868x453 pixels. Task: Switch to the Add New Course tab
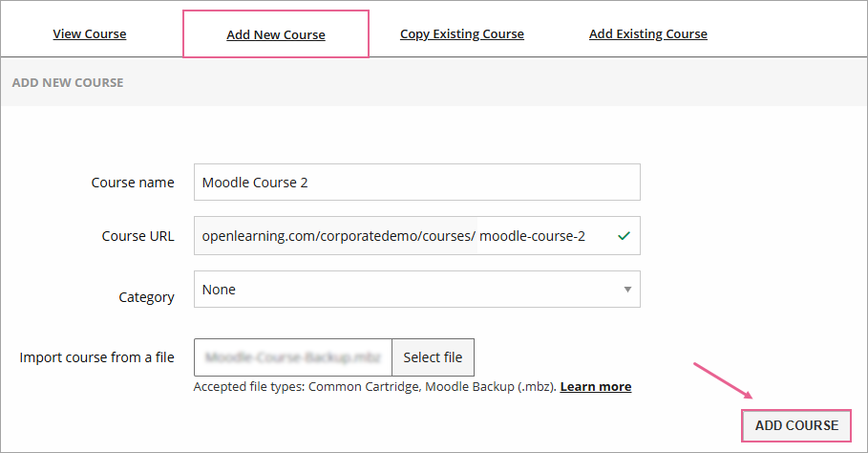coord(276,35)
